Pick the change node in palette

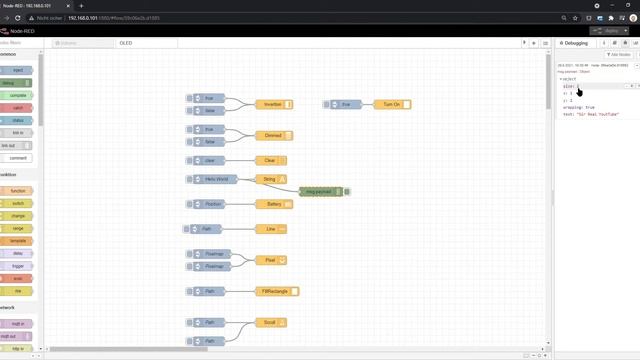click(16, 216)
